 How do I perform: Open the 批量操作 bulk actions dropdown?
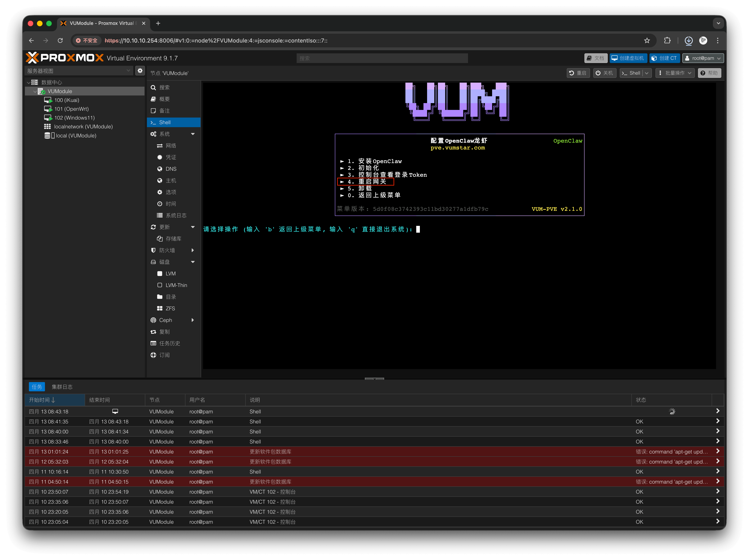tap(675, 73)
